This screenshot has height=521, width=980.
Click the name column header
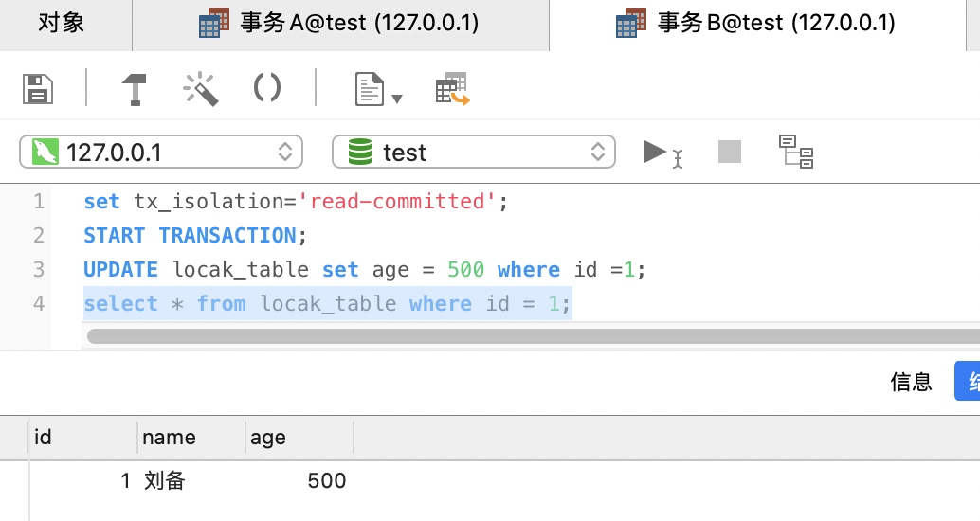point(191,438)
